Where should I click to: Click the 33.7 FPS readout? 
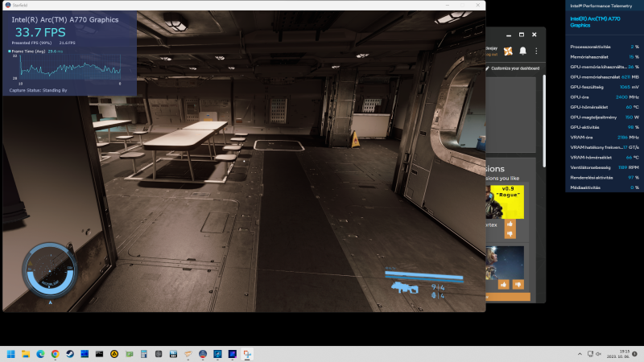pos(40,32)
